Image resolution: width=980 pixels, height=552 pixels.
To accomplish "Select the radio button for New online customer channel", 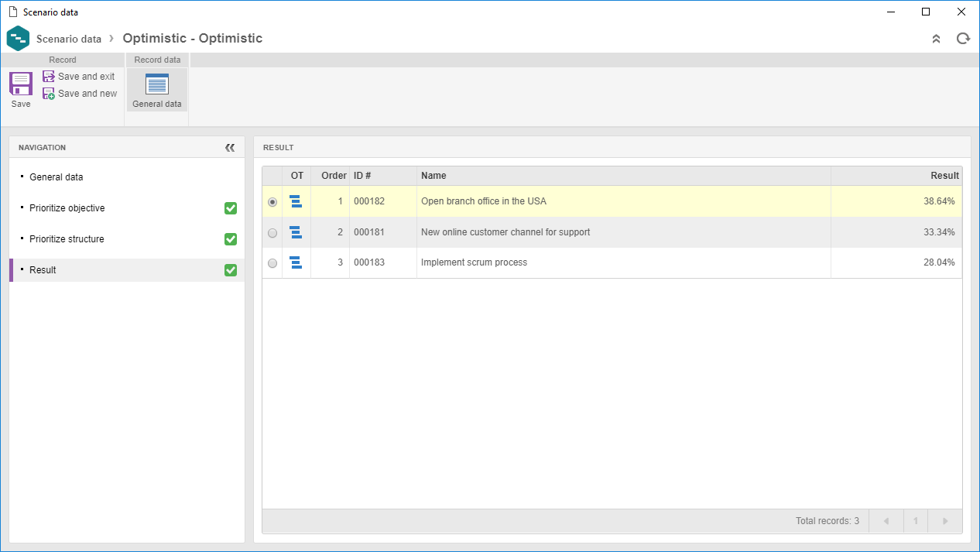I will coord(272,233).
